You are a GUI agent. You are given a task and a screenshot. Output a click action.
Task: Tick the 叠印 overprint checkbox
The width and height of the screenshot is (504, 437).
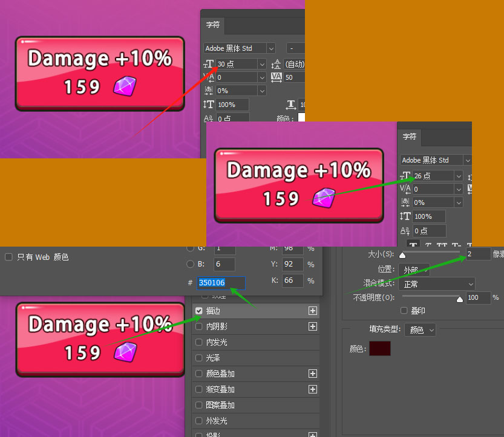tap(404, 310)
